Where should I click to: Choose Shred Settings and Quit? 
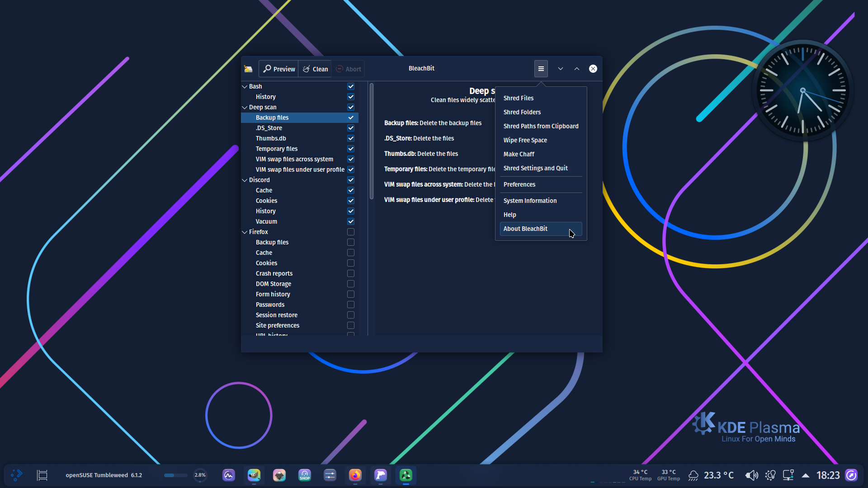pos(541,168)
